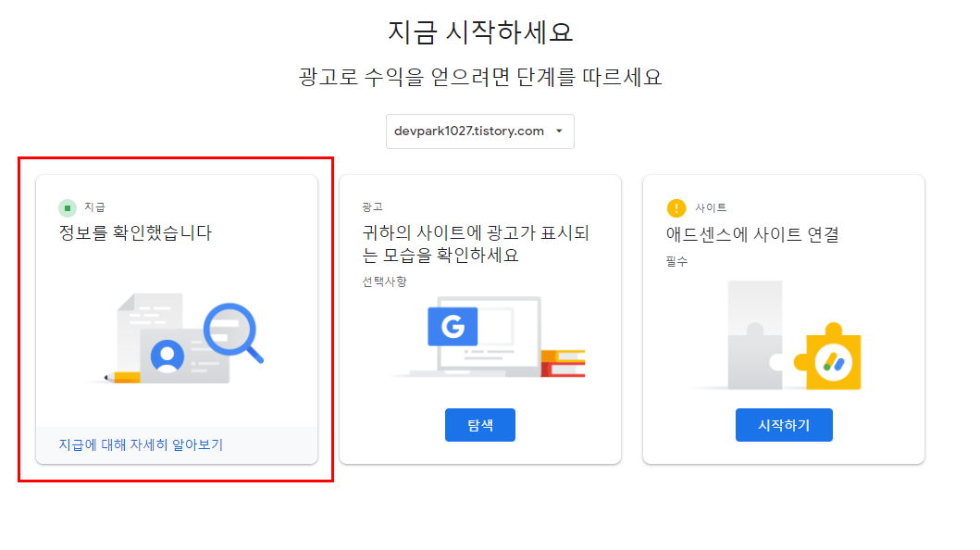
Task: Click the Google G laptop illustration
Action: [x=489, y=337]
